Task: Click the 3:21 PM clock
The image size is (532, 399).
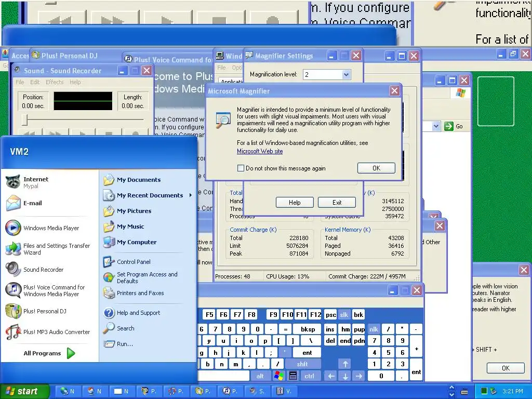Action: tap(513, 391)
